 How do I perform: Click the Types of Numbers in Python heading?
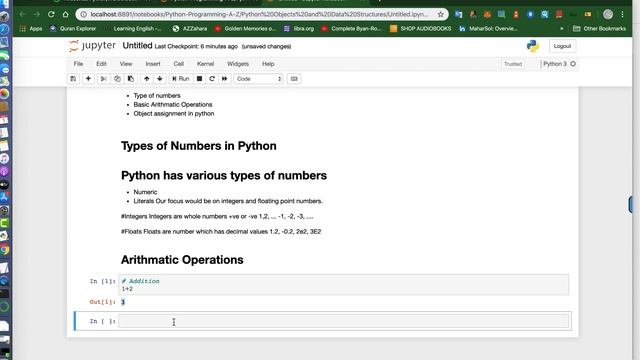199,146
